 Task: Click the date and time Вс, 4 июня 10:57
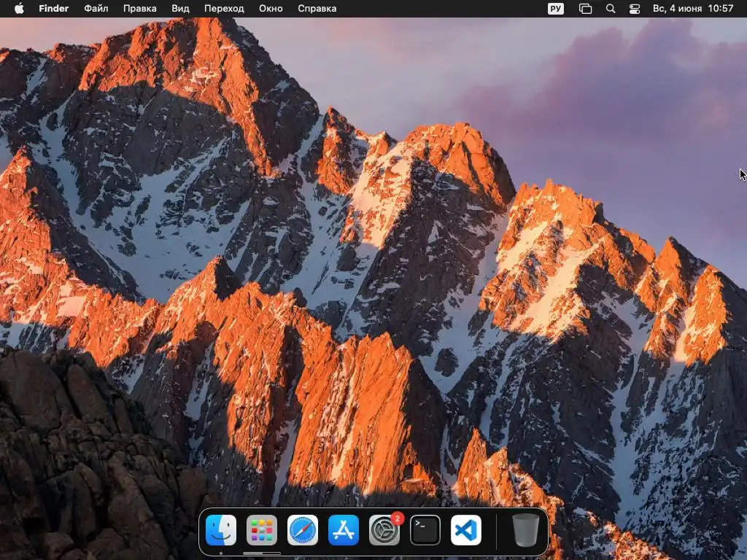coord(693,9)
